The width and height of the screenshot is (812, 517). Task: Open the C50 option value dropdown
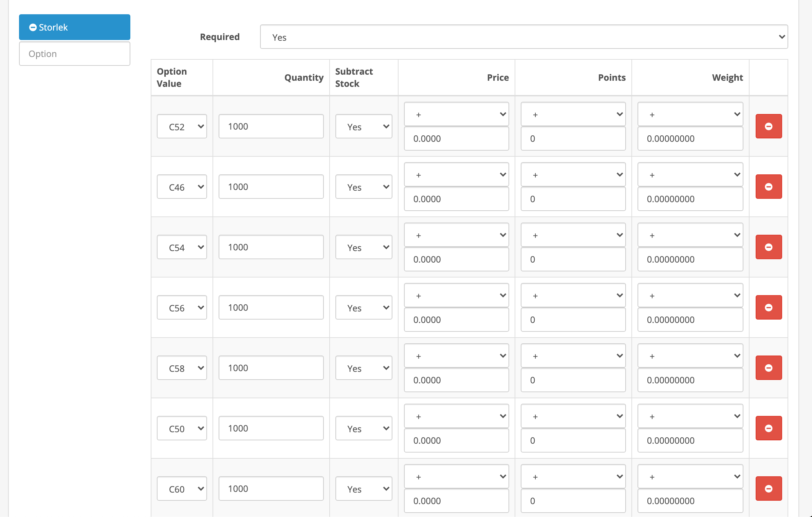pos(182,428)
